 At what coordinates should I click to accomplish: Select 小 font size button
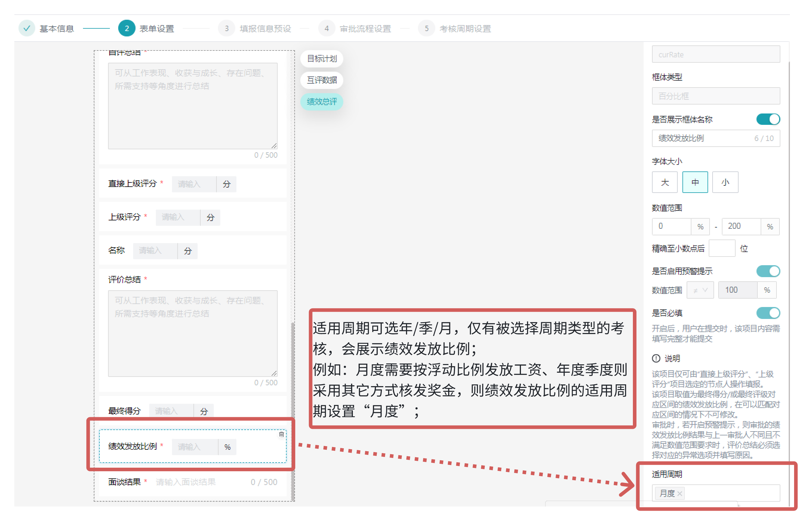pyautogui.click(x=725, y=182)
